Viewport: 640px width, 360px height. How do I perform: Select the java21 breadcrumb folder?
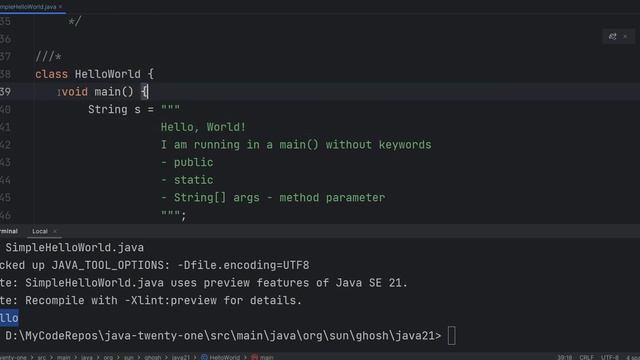click(x=180, y=357)
